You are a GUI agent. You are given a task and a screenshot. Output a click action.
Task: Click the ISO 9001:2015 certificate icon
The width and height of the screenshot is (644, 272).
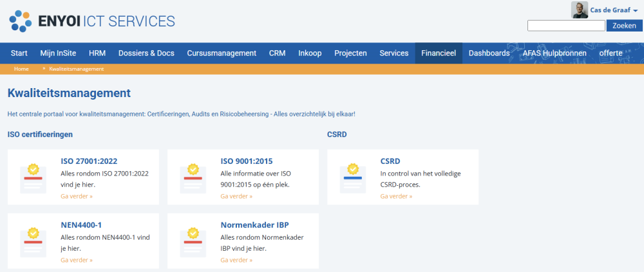[193, 177]
